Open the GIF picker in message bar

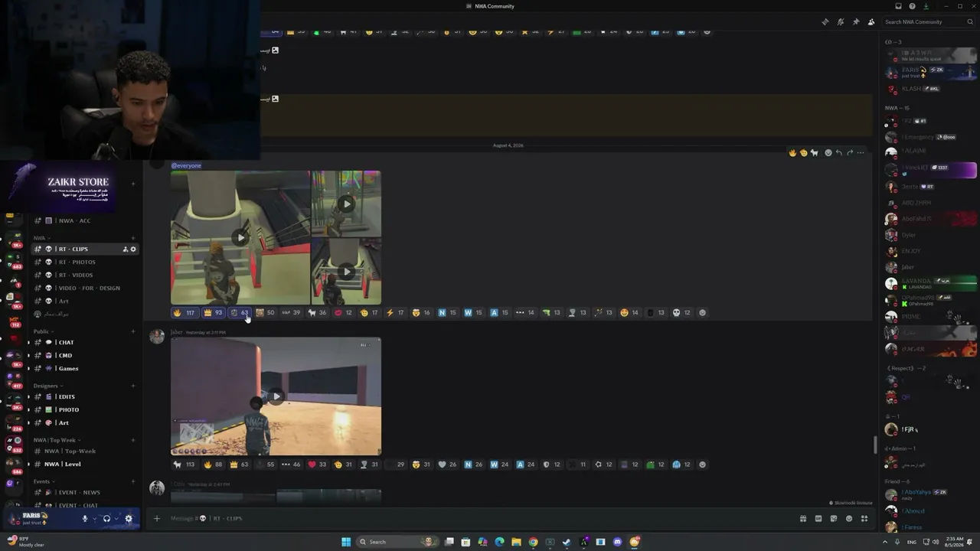[x=818, y=519]
